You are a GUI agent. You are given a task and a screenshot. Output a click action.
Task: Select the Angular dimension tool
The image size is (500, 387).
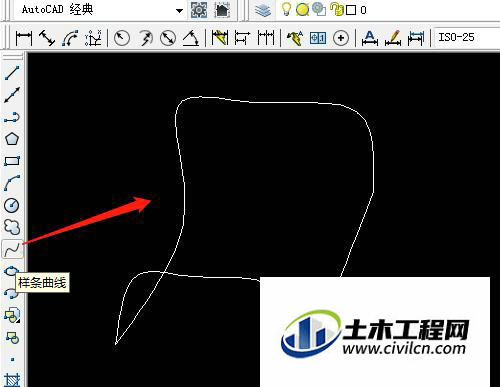click(x=191, y=38)
